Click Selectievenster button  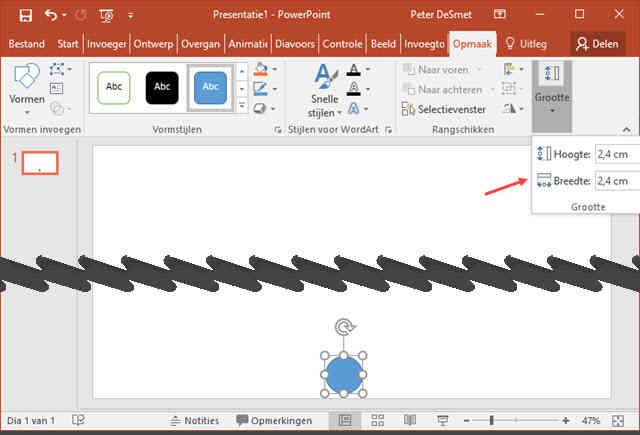pyautogui.click(x=444, y=109)
